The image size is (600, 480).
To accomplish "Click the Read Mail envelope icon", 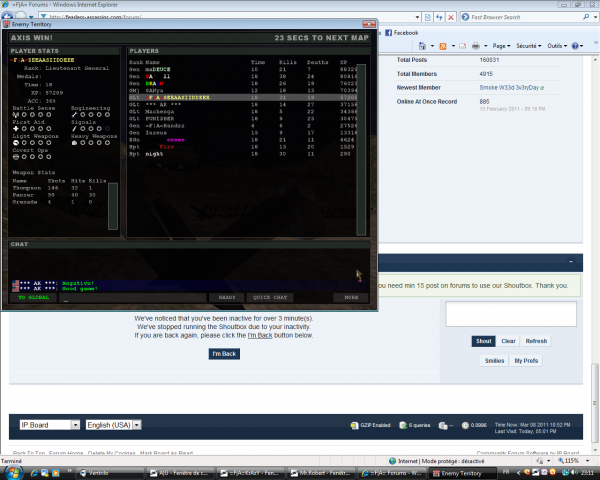I will [462, 46].
